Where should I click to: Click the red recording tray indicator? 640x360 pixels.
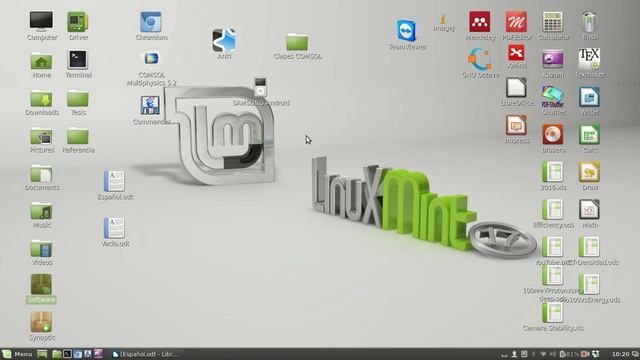pyautogui.click(x=585, y=354)
